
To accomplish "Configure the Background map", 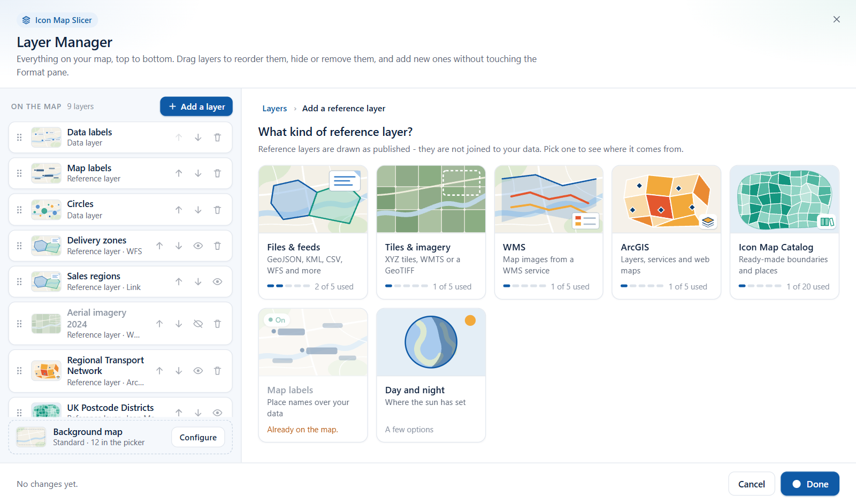I will [x=198, y=437].
